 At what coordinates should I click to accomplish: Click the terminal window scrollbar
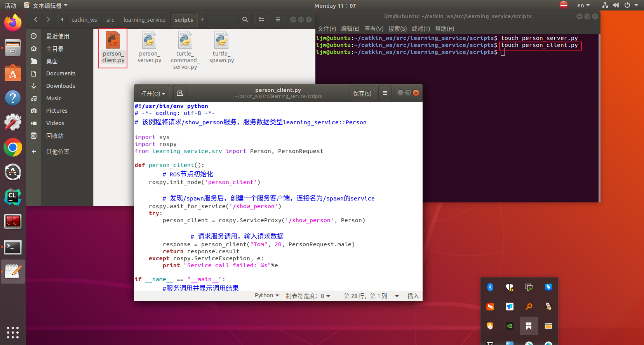coord(599,118)
